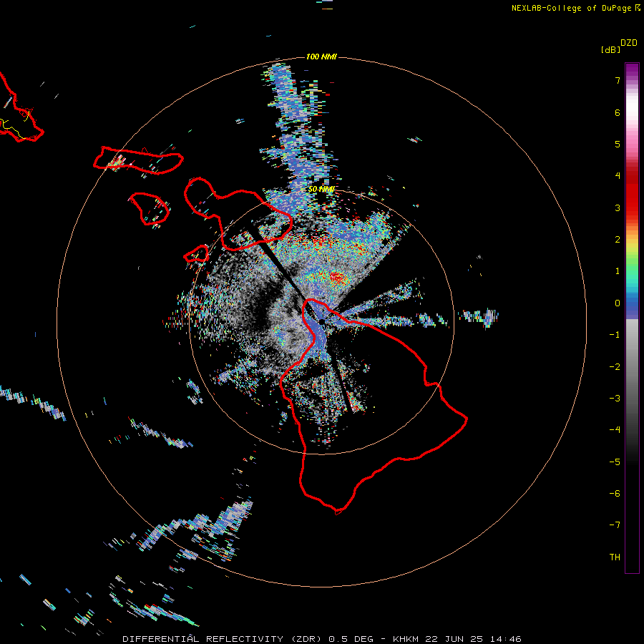Viewport: 644px width, 644px height.
Task: Click the -2 value on color scale
Action: click(x=615, y=367)
